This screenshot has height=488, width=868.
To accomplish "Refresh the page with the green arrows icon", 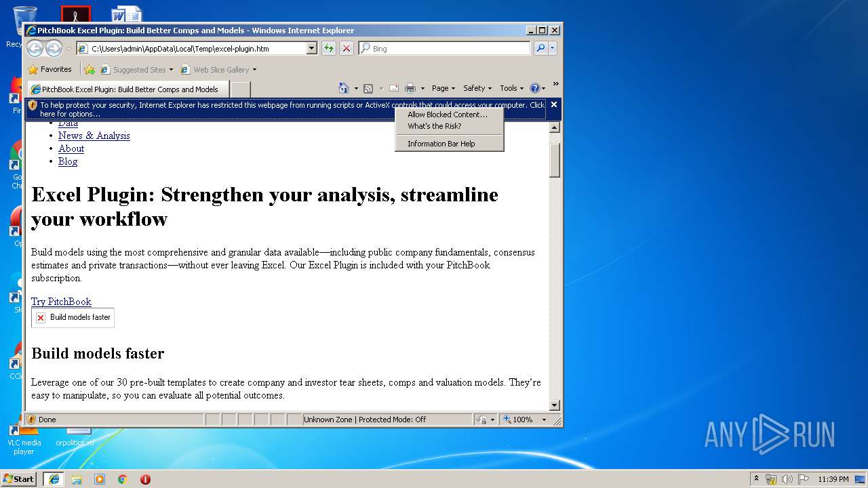I will [328, 48].
